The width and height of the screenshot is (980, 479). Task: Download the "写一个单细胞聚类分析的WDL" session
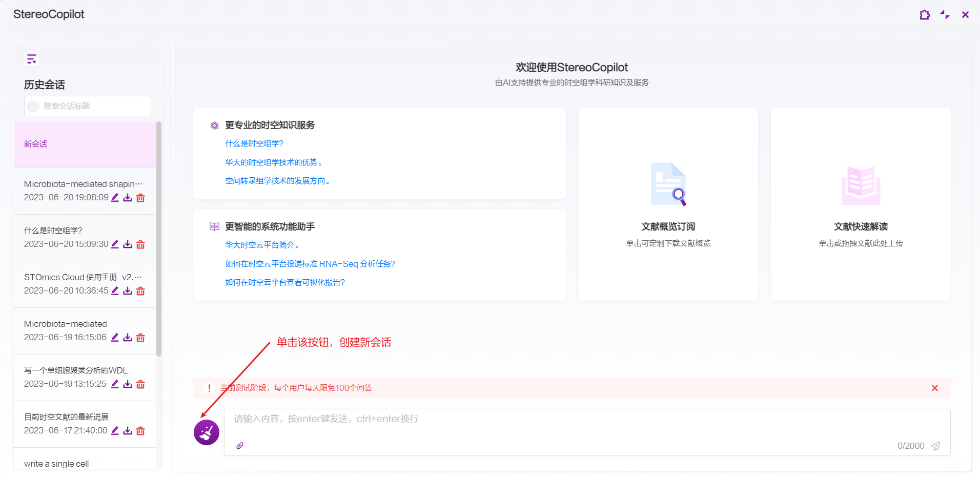128,384
